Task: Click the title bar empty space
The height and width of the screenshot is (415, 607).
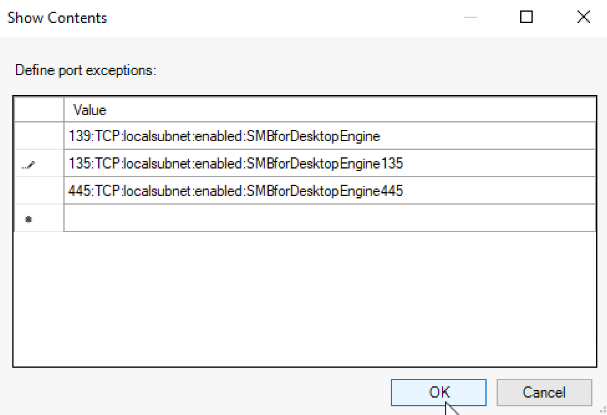Action: (x=283, y=18)
